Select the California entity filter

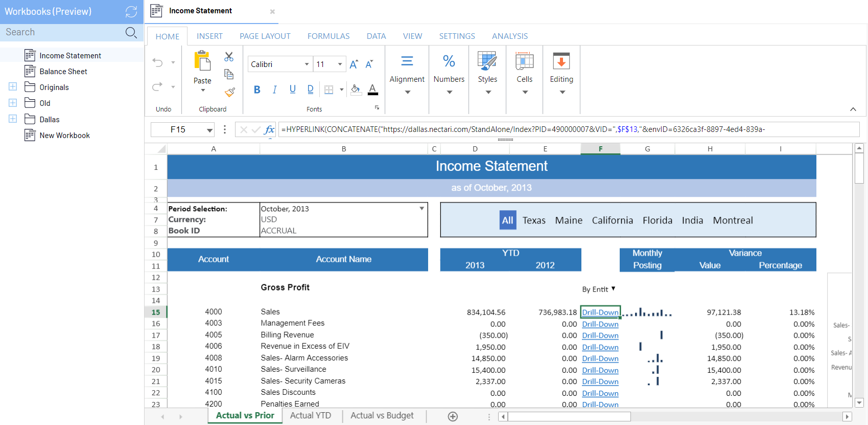point(612,220)
